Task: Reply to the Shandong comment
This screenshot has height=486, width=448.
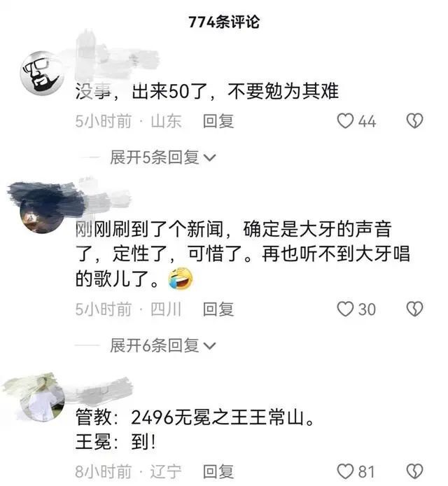Action: point(218,121)
